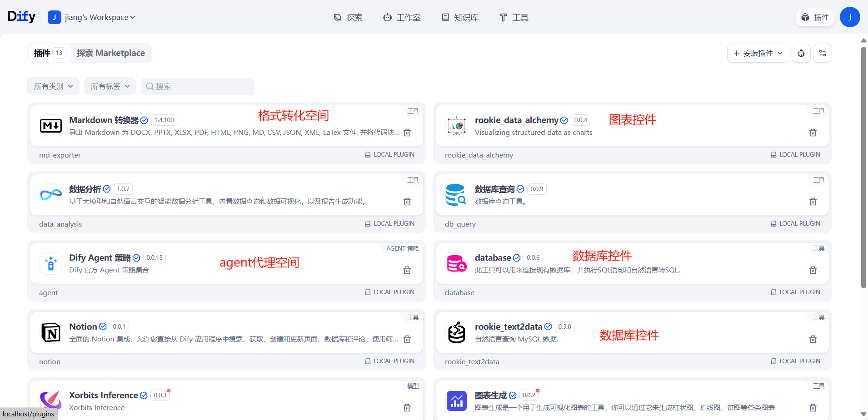The height and width of the screenshot is (420, 868).
Task: Click data_analysis identifier text
Action: click(60, 224)
